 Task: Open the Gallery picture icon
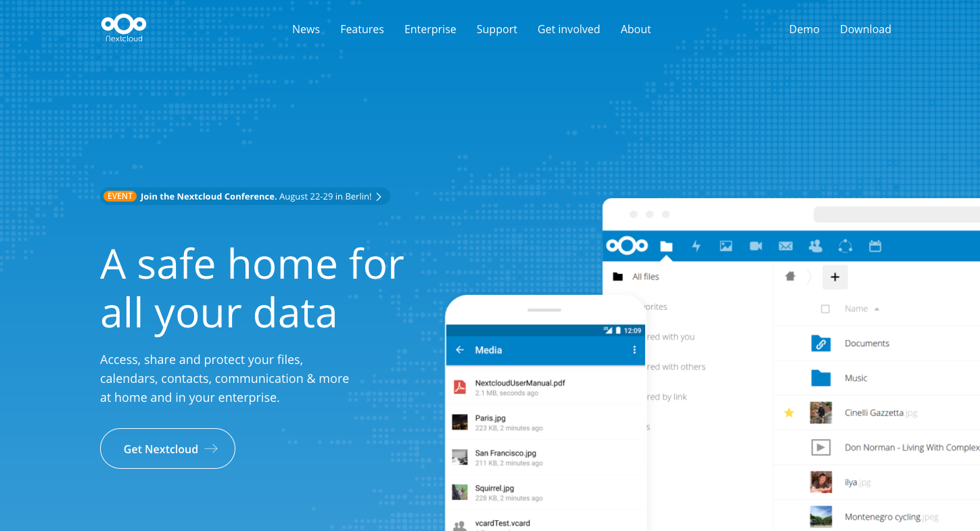click(726, 246)
